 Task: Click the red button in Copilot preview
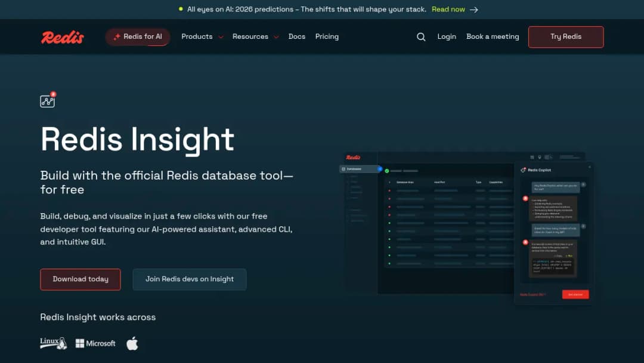pyautogui.click(x=575, y=294)
